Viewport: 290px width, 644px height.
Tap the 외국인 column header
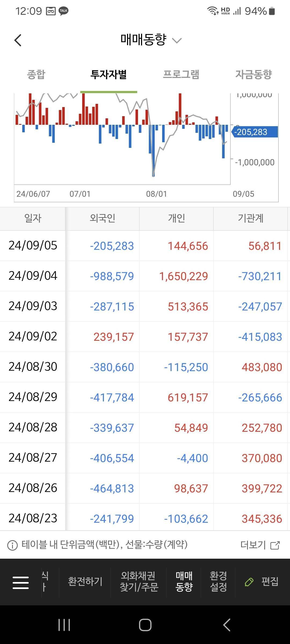point(102,218)
